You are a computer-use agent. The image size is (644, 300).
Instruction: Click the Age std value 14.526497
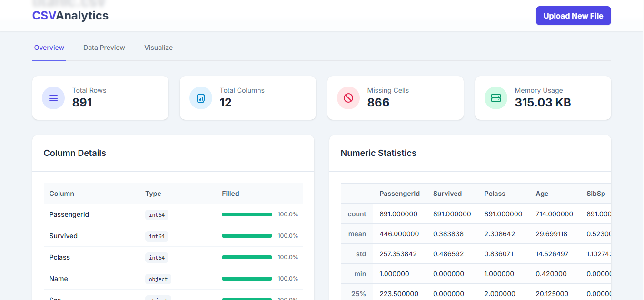(552, 254)
